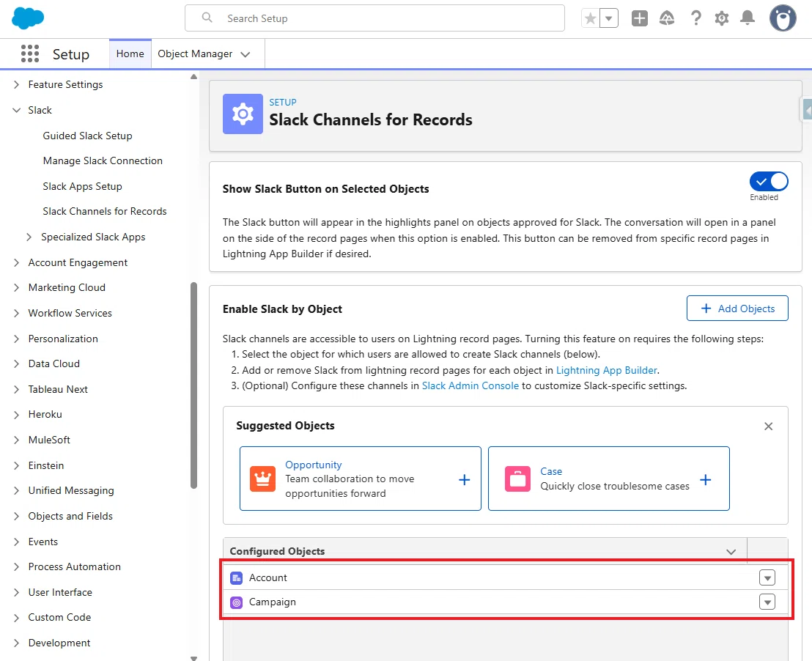The width and height of the screenshot is (812, 661).
Task: Open the help question mark icon
Action: 696,18
